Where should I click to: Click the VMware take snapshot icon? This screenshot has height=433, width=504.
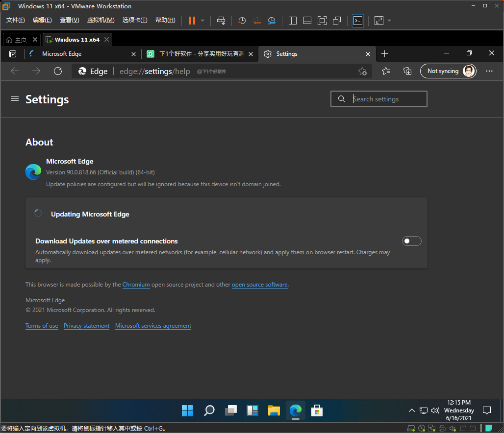(x=242, y=21)
